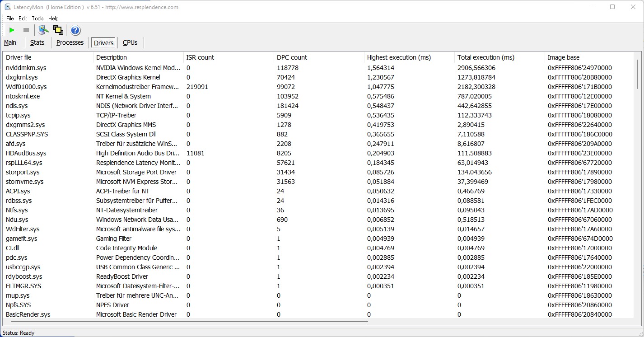
Task: Click the ReadyBoost Driver description cell
Action: coord(122,276)
